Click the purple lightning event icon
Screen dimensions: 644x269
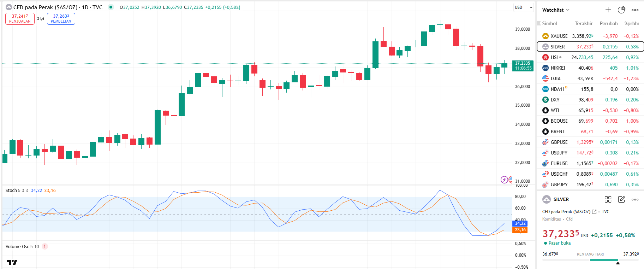504,180
